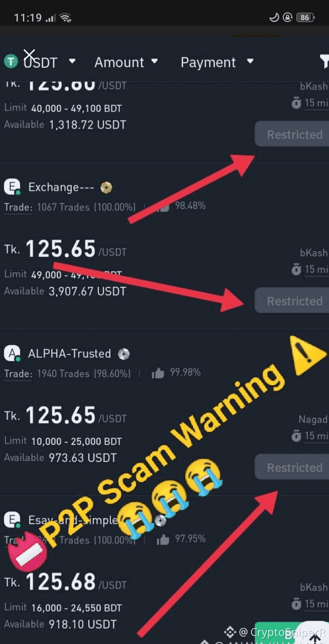Tap the verified badge next to ALPHA-Trusted
Viewport: 329px width, 644px height.
tap(124, 354)
